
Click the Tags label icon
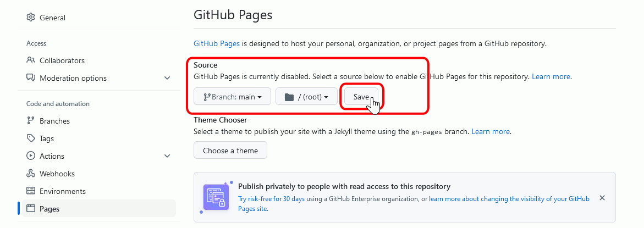tap(31, 138)
